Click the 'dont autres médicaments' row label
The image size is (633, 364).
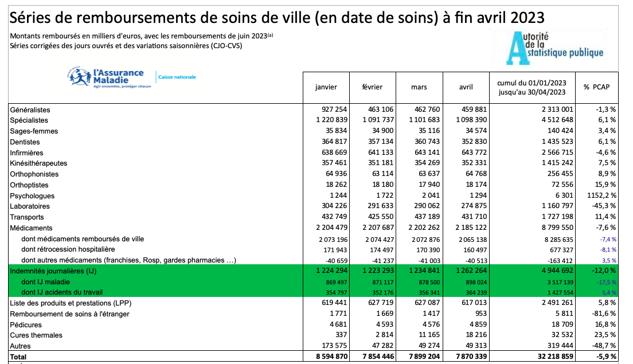(128, 260)
